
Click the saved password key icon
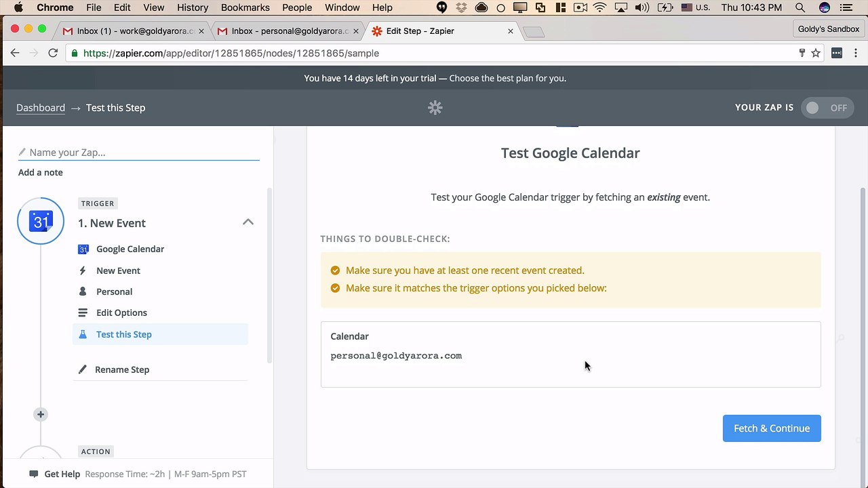802,53
